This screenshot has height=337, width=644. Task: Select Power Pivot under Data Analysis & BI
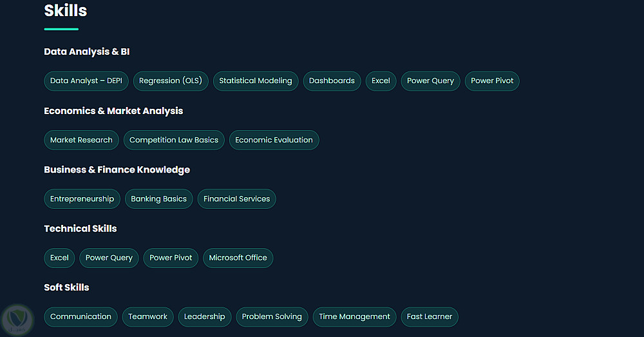[x=492, y=81]
